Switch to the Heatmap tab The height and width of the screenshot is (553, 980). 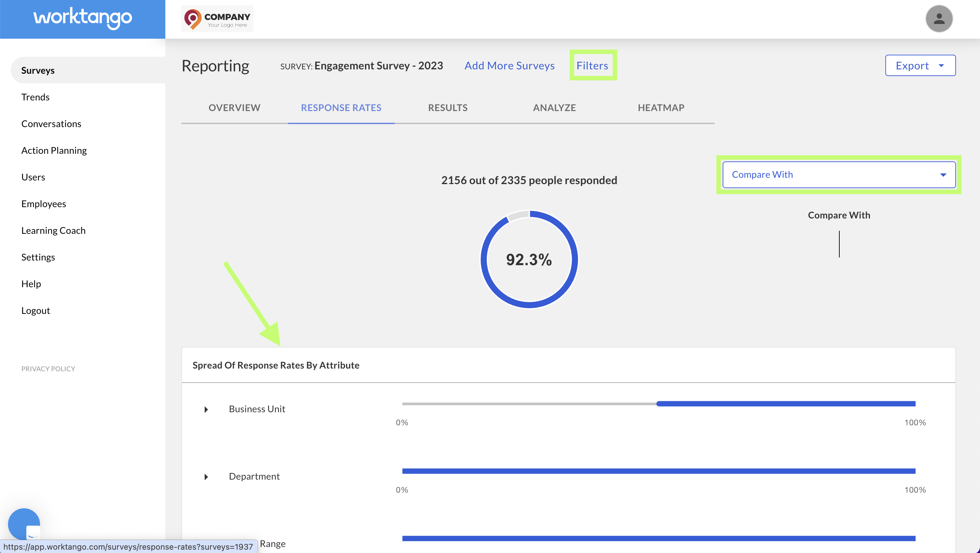click(661, 108)
